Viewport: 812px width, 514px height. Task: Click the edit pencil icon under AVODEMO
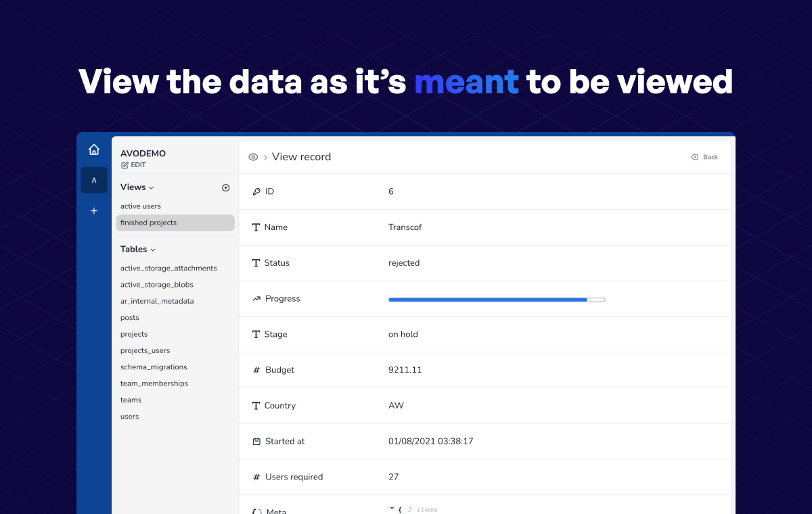tap(125, 165)
